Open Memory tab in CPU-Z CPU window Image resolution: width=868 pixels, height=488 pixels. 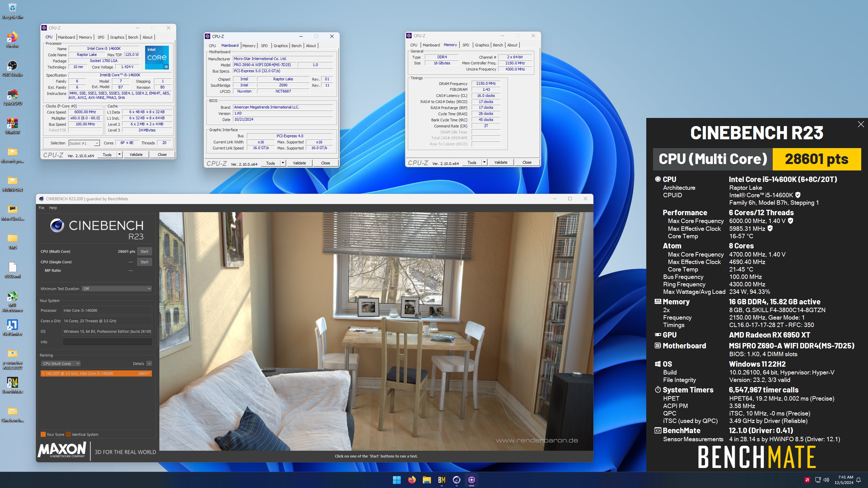point(85,37)
